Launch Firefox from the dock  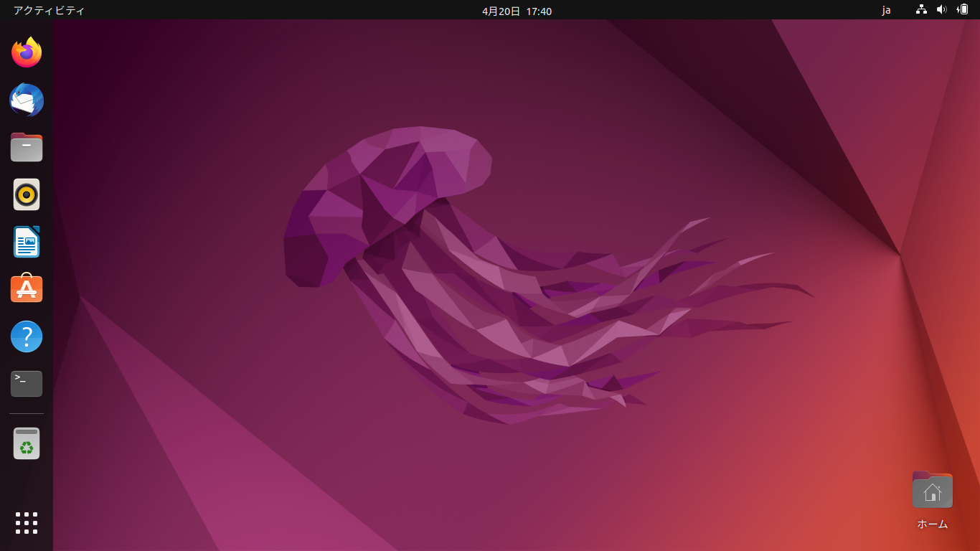(x=27, y=52)
